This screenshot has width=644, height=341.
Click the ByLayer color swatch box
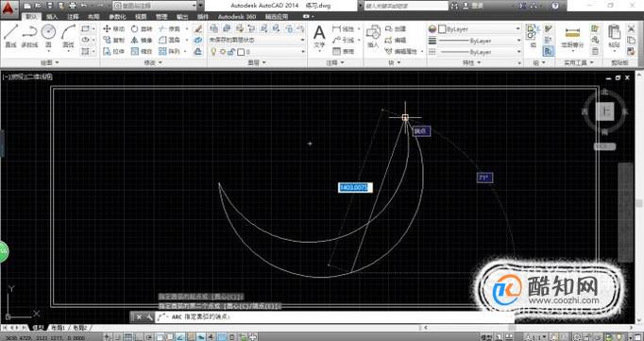click(x=442, y=29)
